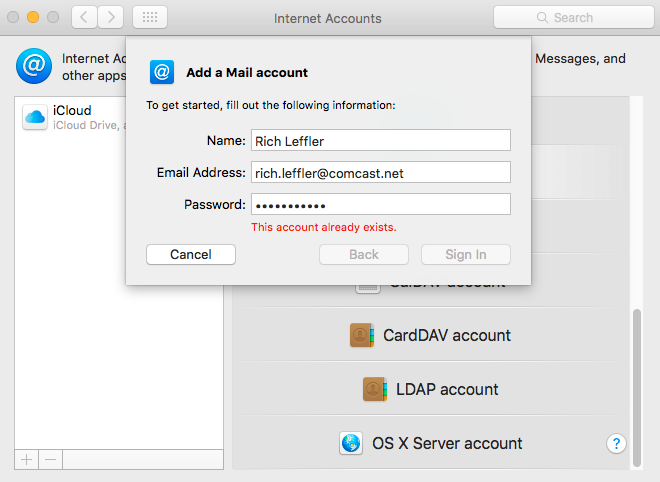Click in the Password field
The image size is (660, 482).
click(x=381, y=204)
